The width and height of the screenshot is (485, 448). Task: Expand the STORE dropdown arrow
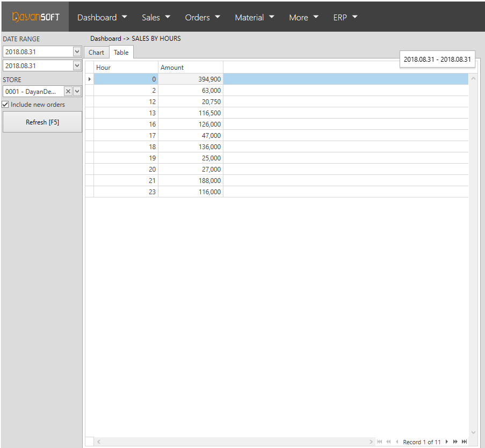pos(77,91)
